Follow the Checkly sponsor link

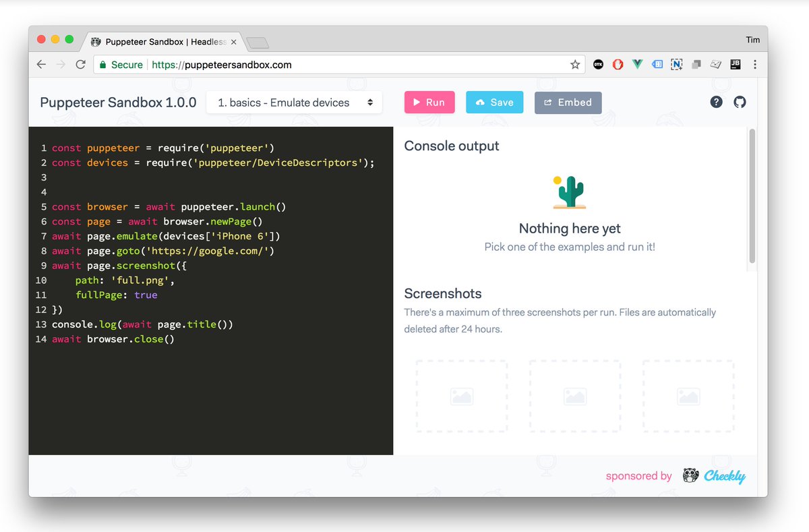725,476
